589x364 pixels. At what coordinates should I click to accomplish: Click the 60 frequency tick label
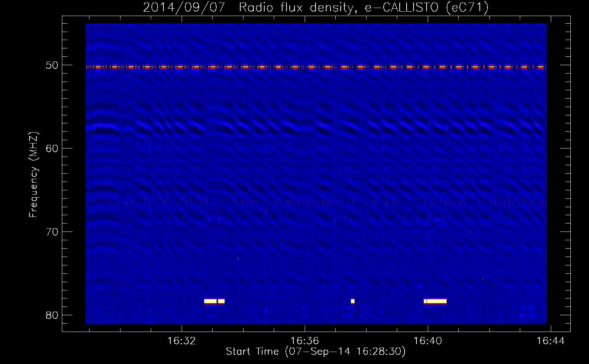pyautogui.click(x=52, y=149)
